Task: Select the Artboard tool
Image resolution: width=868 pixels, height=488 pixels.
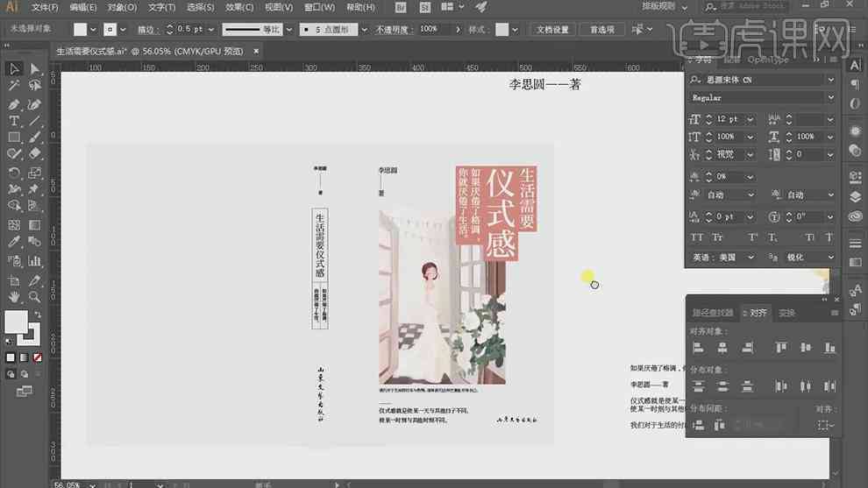Action: [14, 280]
